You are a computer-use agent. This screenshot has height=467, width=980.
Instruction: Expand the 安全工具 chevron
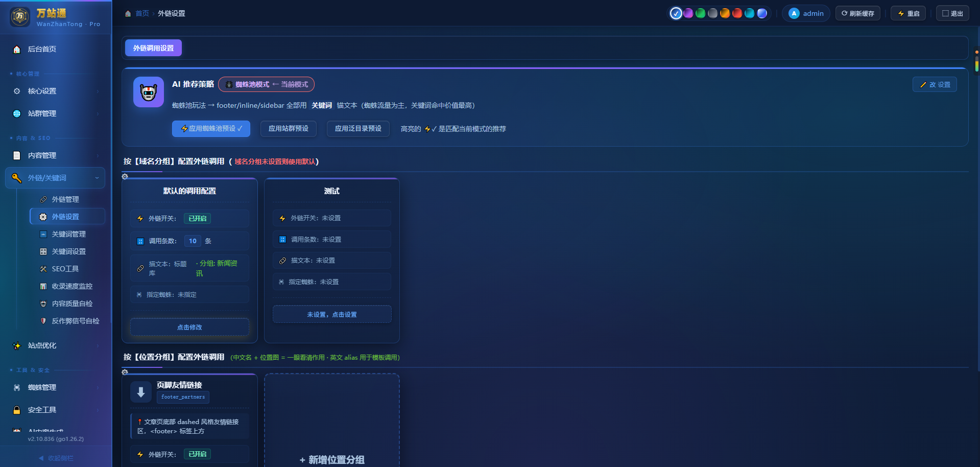click(x=98, y=410)
